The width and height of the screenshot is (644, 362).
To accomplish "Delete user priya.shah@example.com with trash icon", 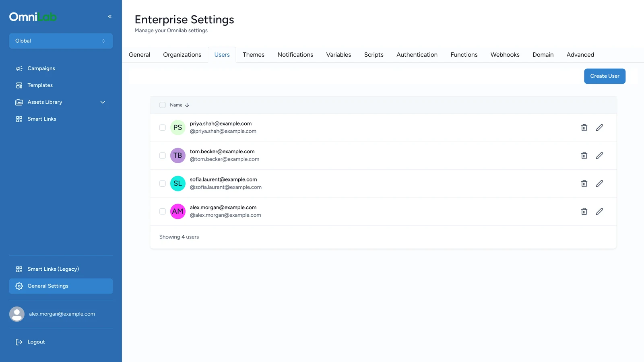I will [584, 128].
